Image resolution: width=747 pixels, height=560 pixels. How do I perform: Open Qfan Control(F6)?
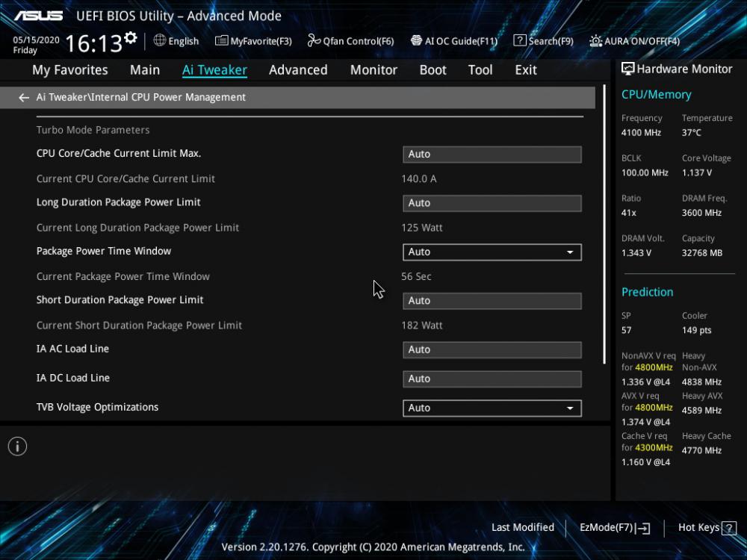[350, 41]
